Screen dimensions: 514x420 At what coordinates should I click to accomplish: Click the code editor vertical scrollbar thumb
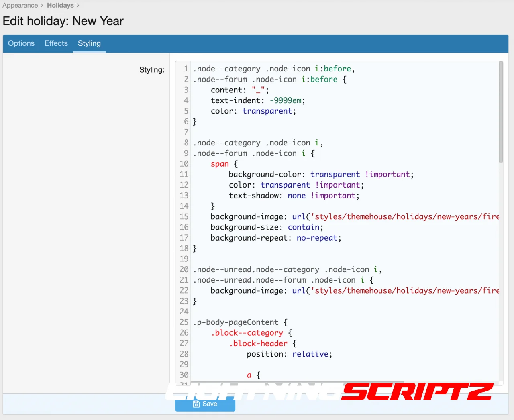(501, 112)
